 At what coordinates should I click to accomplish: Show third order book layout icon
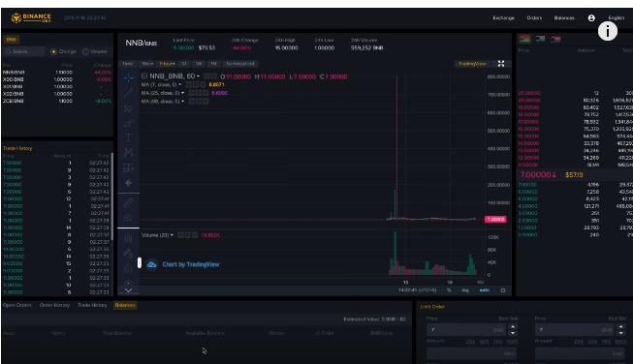coord(555,39)
